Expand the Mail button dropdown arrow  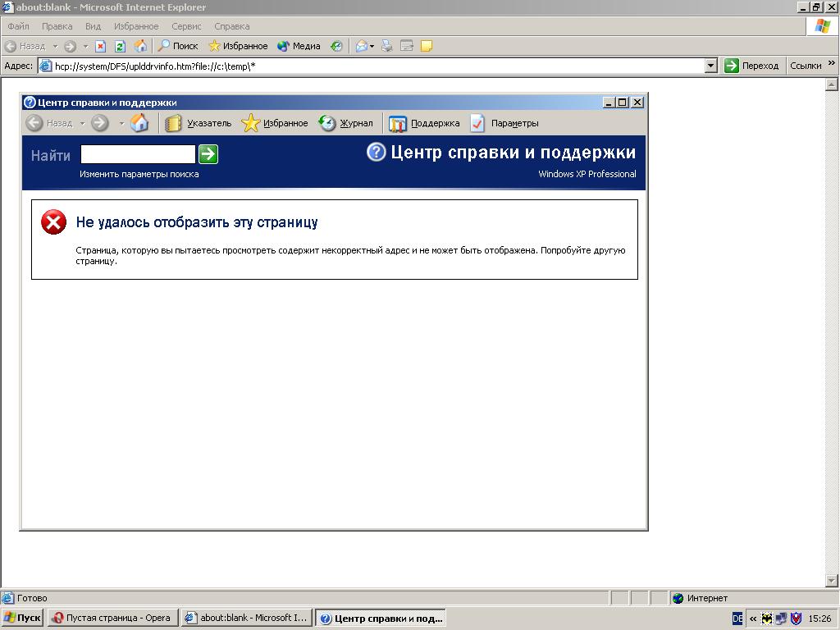pyautogui.click(x=372, y=46)
